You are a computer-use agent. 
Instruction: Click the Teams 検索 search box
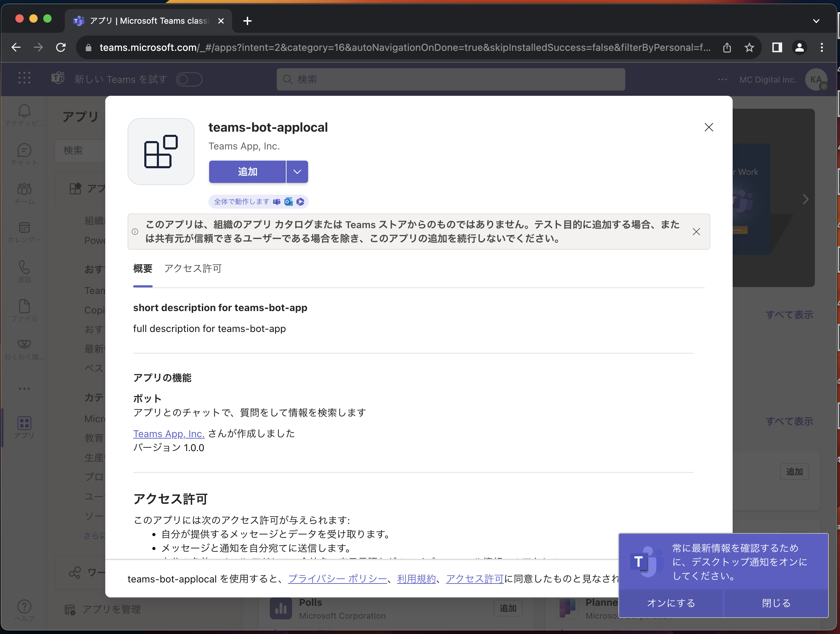pyautogui.click(x=451, y=79)
